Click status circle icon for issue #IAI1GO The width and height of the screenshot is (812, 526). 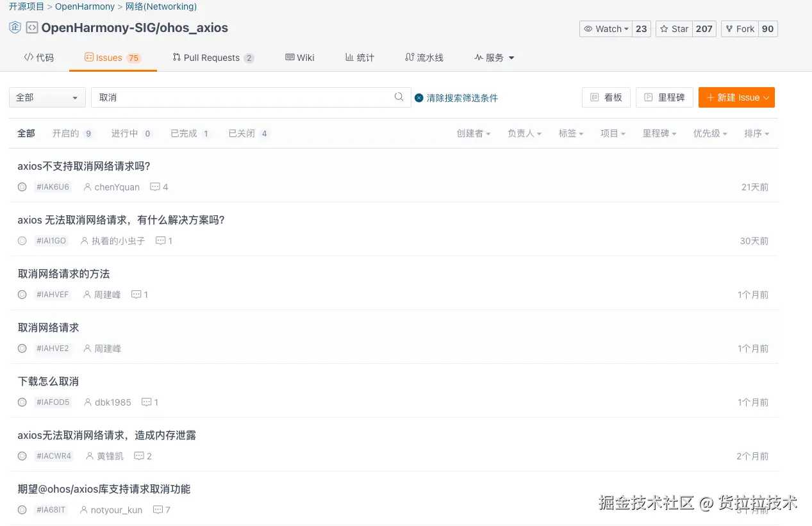pyautogui.click(x=22, y=241)
